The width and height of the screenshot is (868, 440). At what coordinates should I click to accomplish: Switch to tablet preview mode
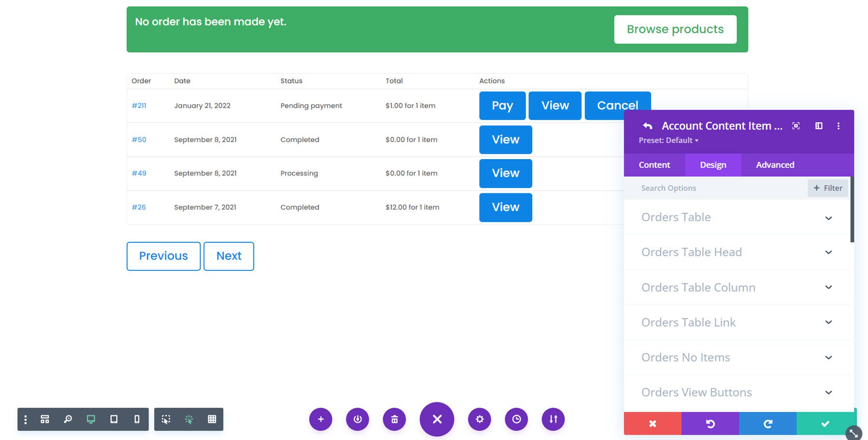coord(114,419)
